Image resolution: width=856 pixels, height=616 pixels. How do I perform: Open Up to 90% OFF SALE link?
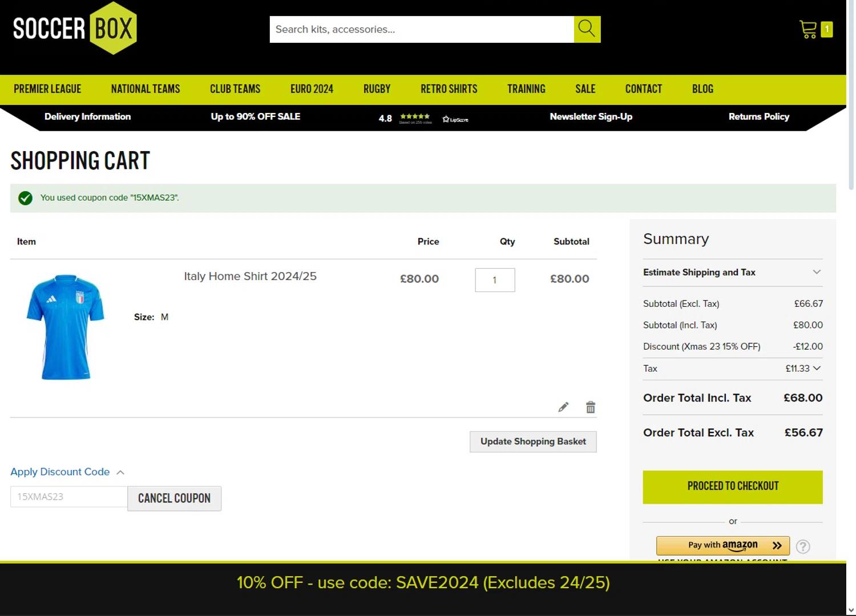point(256,116)
